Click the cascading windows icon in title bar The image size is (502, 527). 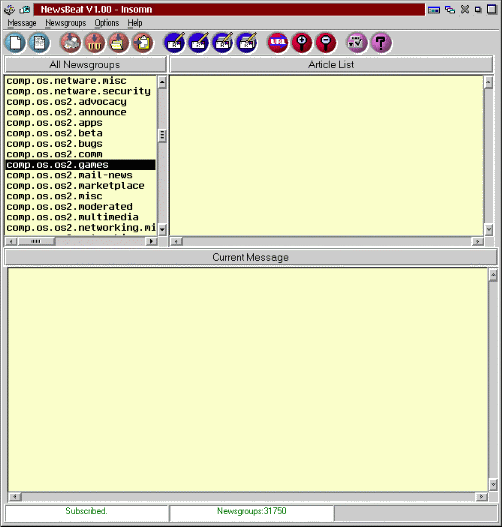point(450,10)
